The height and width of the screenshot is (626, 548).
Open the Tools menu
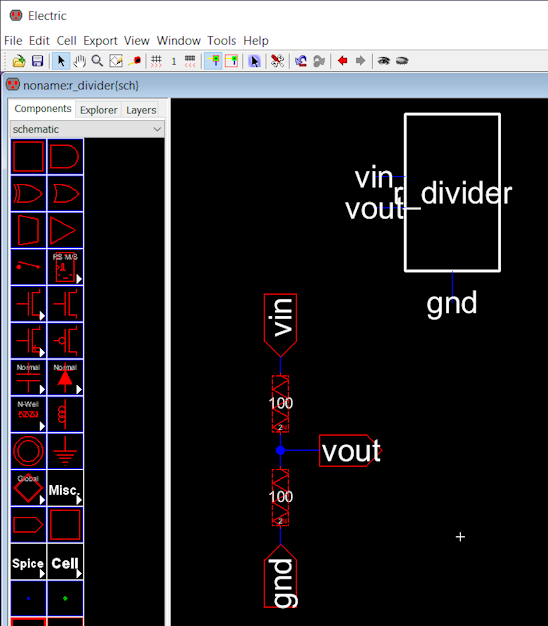pyautogui.click(x=222, y=41)
